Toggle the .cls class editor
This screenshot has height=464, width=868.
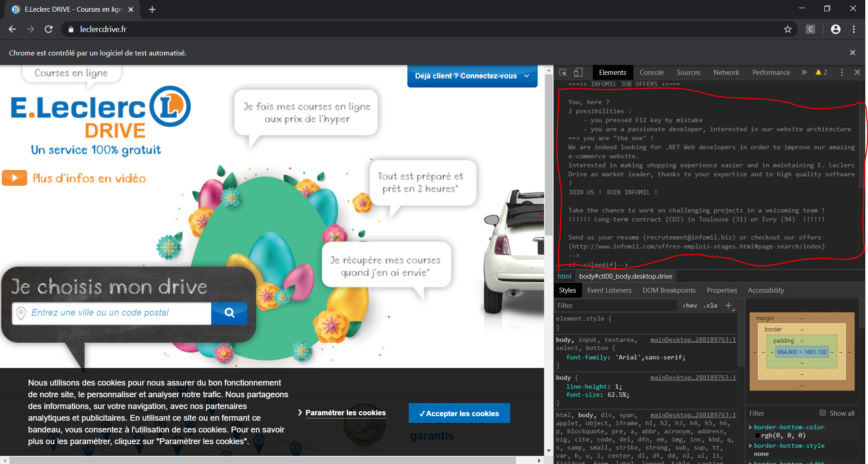click(x=710, y=306)
